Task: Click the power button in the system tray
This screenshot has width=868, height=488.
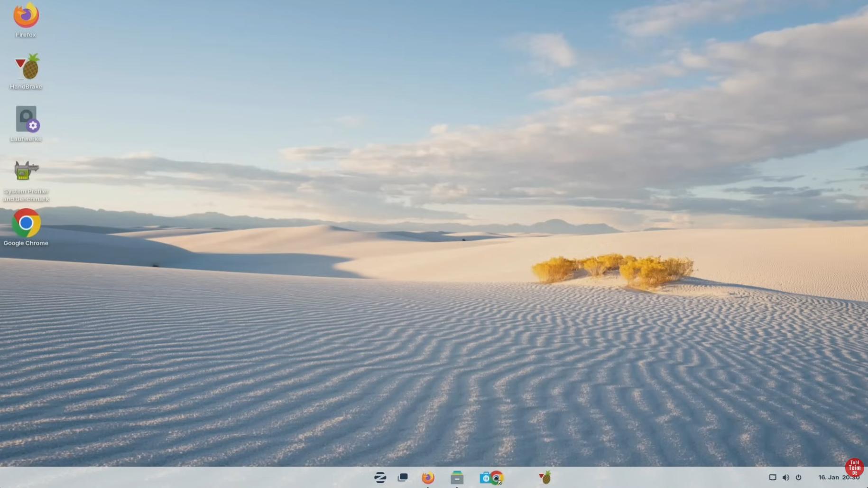Action: click(x=799, y=478)
